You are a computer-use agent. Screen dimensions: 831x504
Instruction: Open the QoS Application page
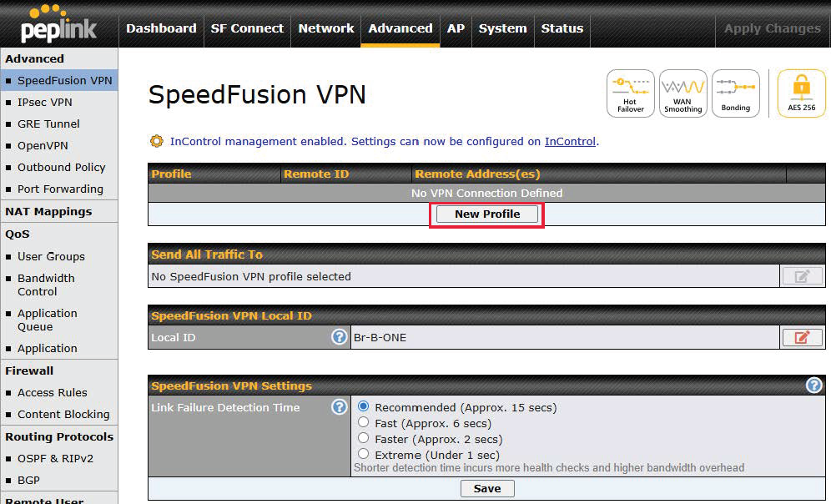coord(48,349)
